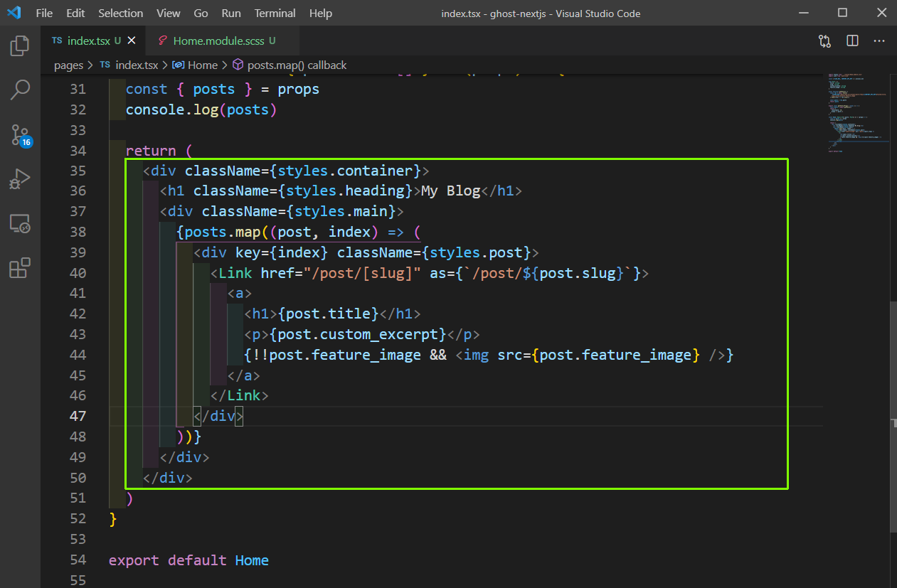Open Source Control view with 16 badge

click(20, 134)
